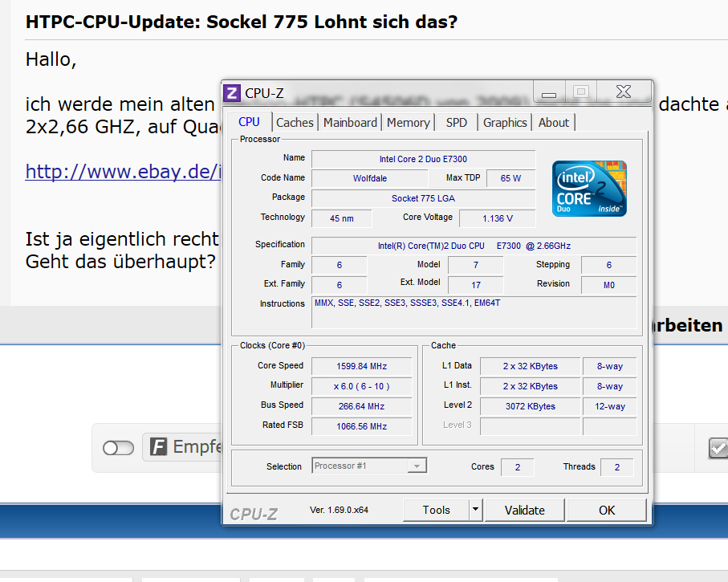728x582 pixels.
Task: Switch to the Caches tab
Action: coord(295,123)
